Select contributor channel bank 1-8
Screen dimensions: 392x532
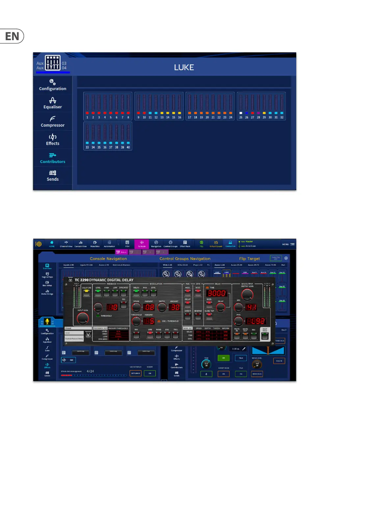108,106
